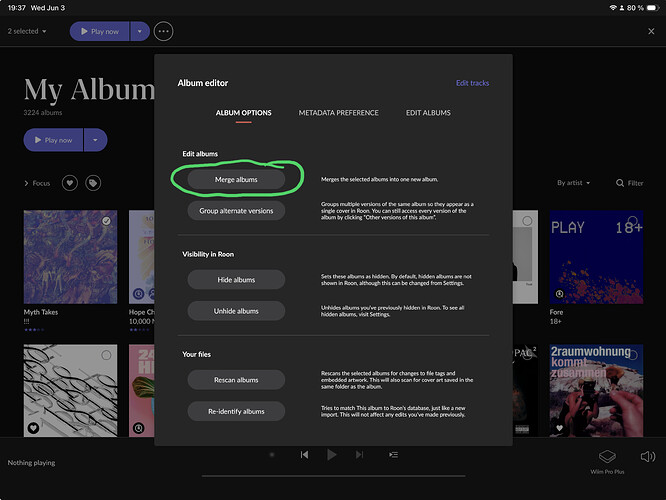Click the 3224 albums count text

point(42,113)
